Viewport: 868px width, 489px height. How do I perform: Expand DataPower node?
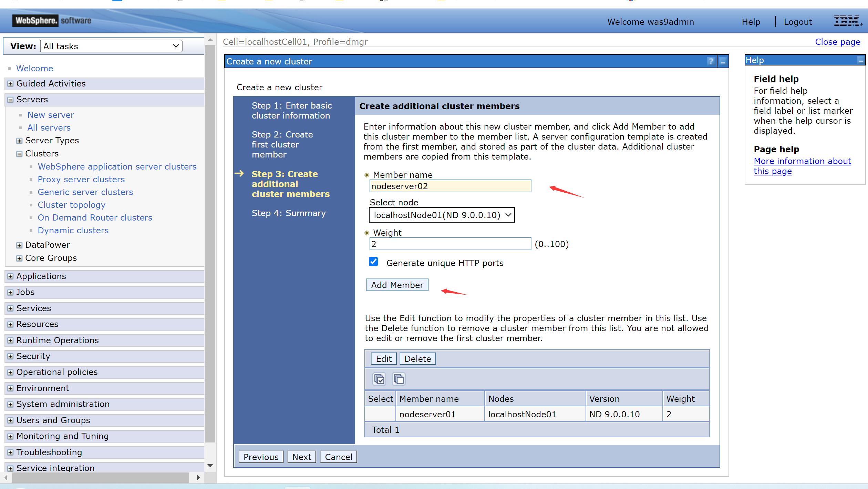[19, 245]
